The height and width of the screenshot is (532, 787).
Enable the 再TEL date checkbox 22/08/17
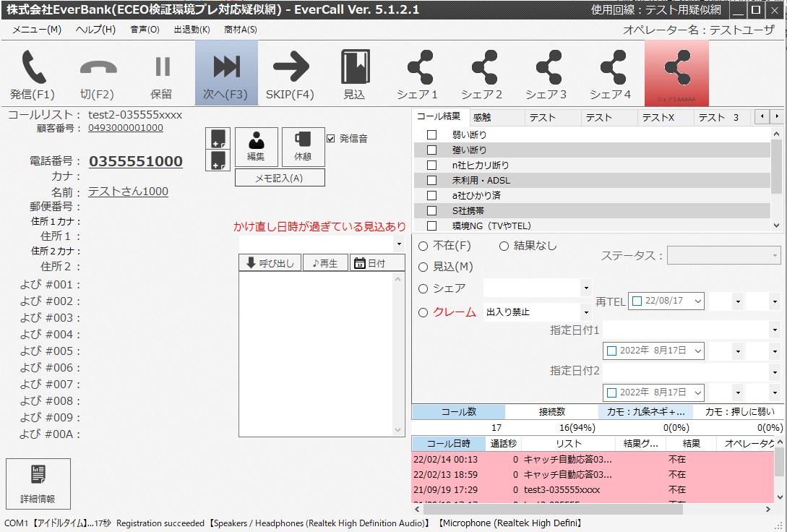click(637, 301)
